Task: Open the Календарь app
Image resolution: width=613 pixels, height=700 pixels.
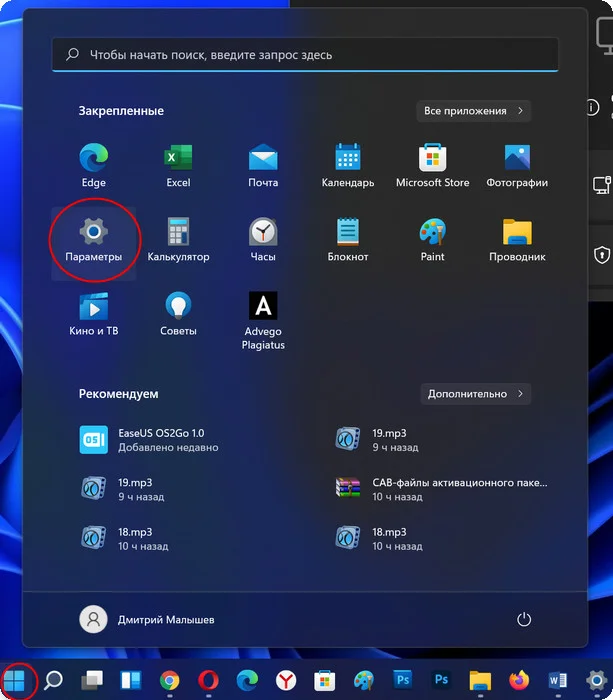Action: click(348, 164)
